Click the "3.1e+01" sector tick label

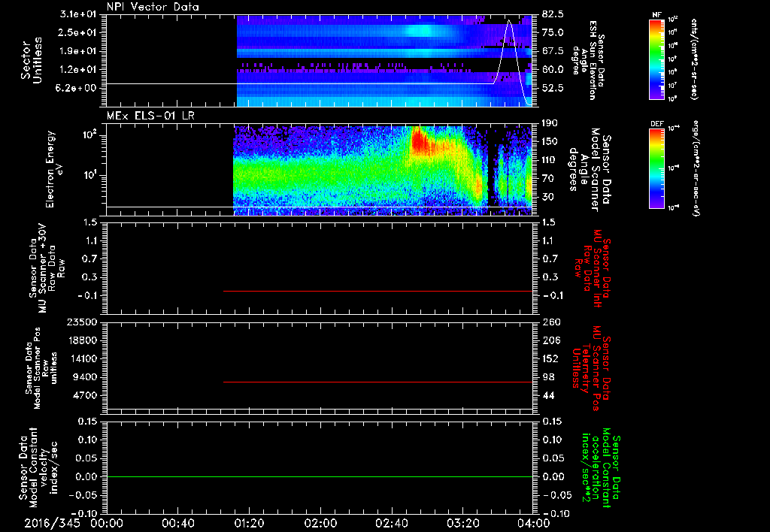[78, 14]
